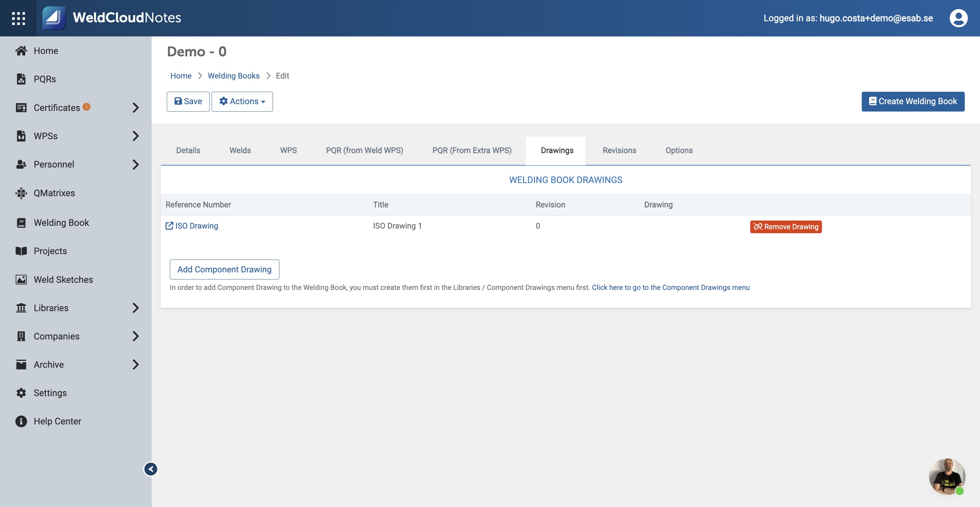Open the Options tab
Screen dimensions: 980x507
679,150
